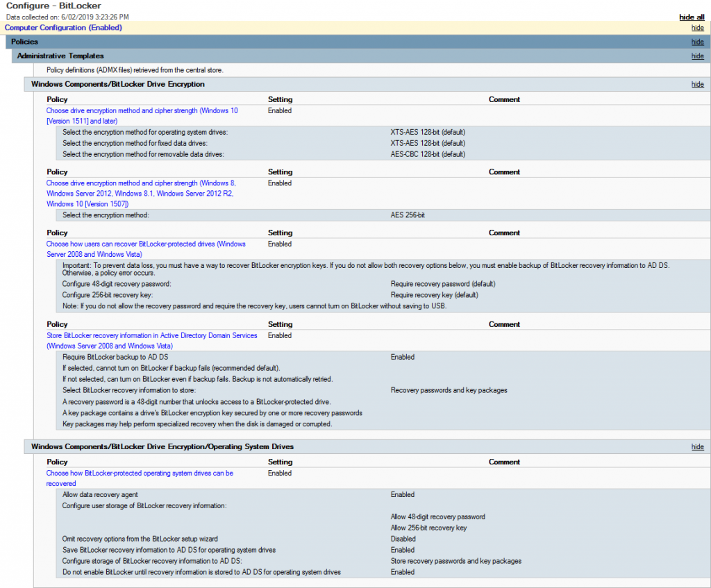Click the 'hide all' link
This screenshot has height=588, width=711.
tap(692, 17)
